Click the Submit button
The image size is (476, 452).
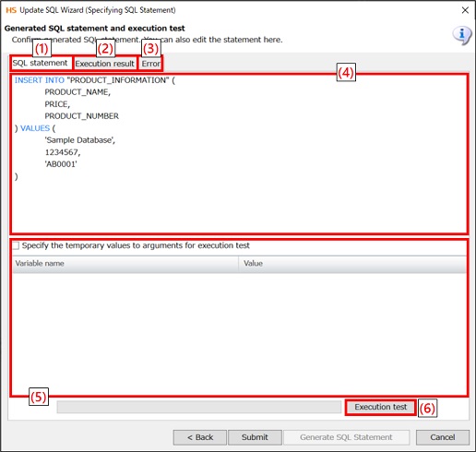coord(255,437)
